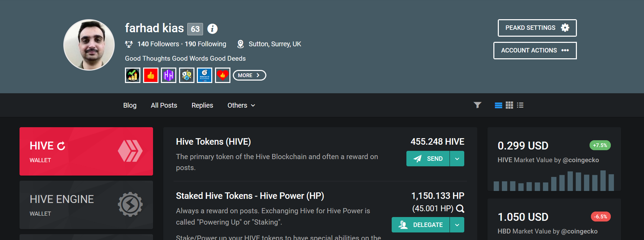Click the 455.248 HIVE balance
644x240 pixels.
click(x=438, y=142)
